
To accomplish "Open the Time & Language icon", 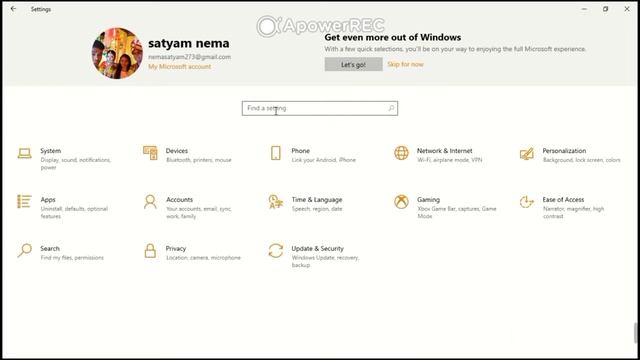I will 276,202.
